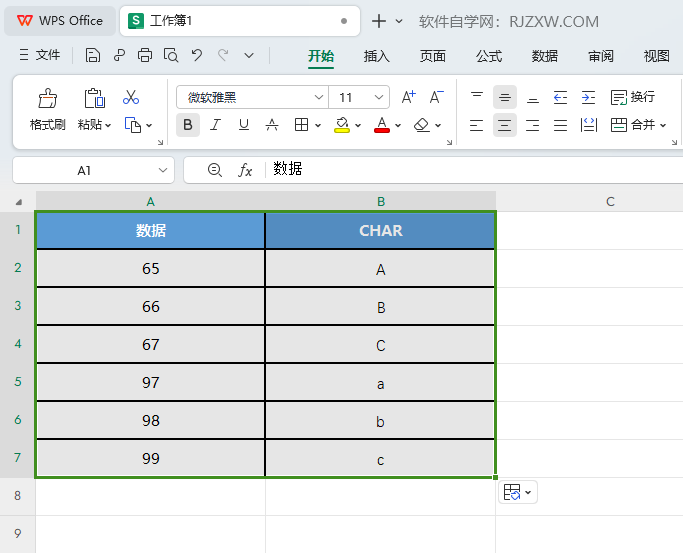Image resolution: width=683 pixels, height=553 pixels.
Task: Click the share link icon beside Save
Action: click(x=119, y=55)
